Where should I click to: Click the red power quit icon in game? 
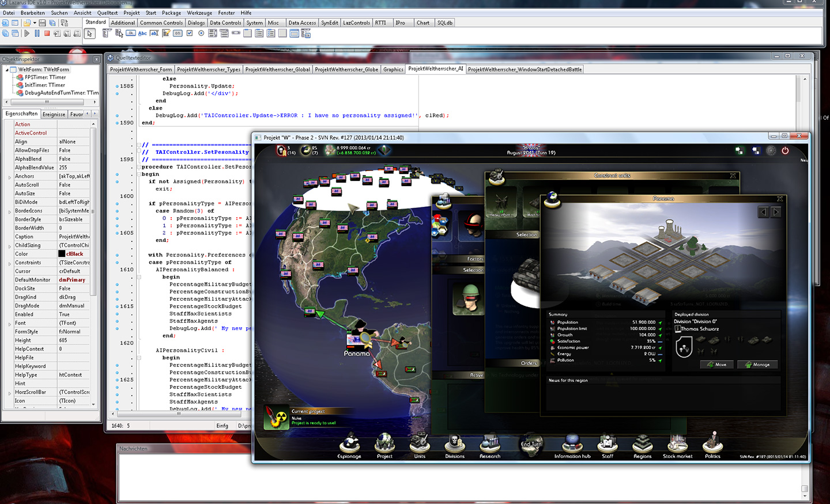coord(785,150)
